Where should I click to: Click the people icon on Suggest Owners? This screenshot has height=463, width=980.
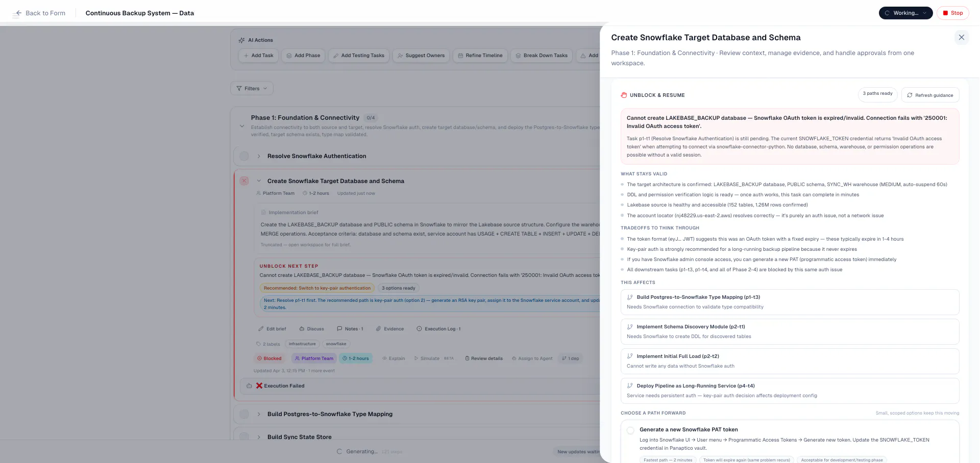400,56
